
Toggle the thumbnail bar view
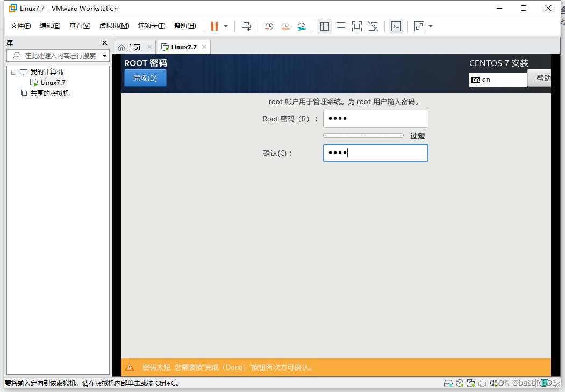[x=340, y=26]
